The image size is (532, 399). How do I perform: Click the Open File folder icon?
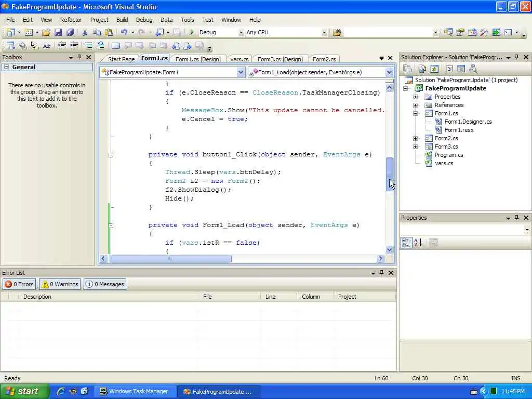click(46, 32)
